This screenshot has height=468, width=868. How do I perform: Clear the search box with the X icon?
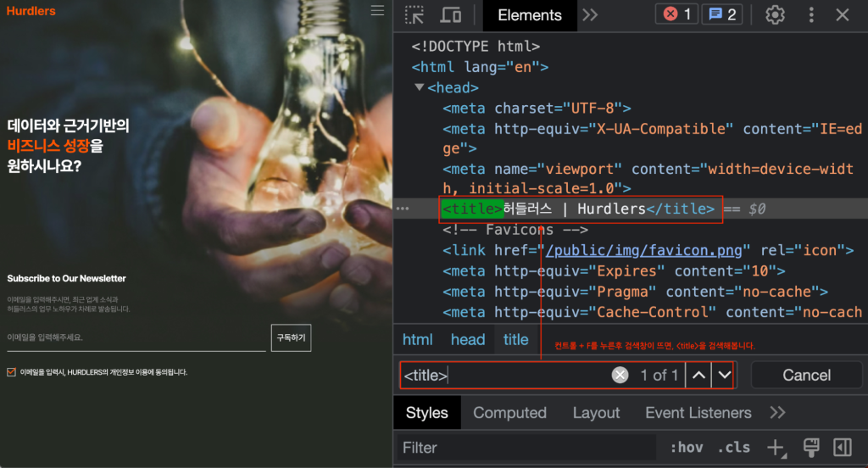tap(620, 375)
